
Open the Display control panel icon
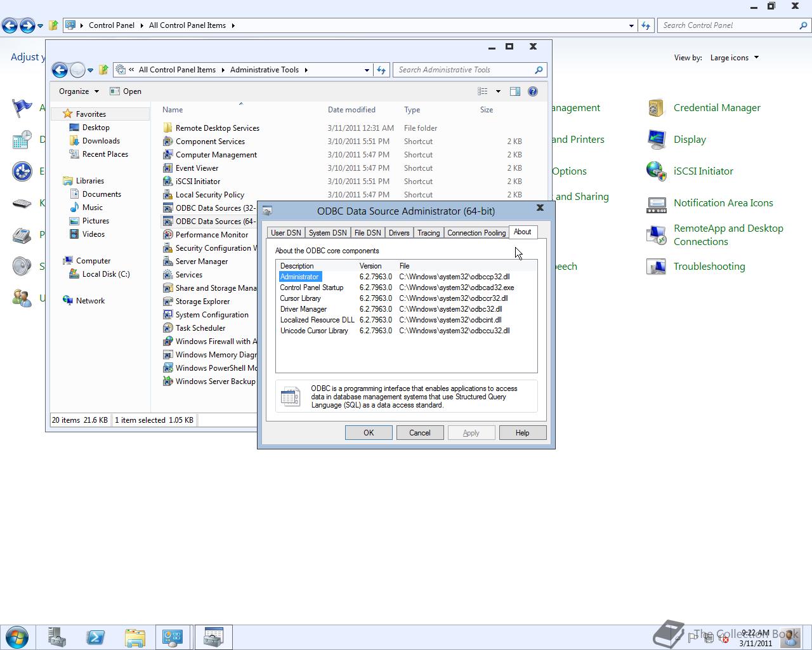tap(656, 140)
